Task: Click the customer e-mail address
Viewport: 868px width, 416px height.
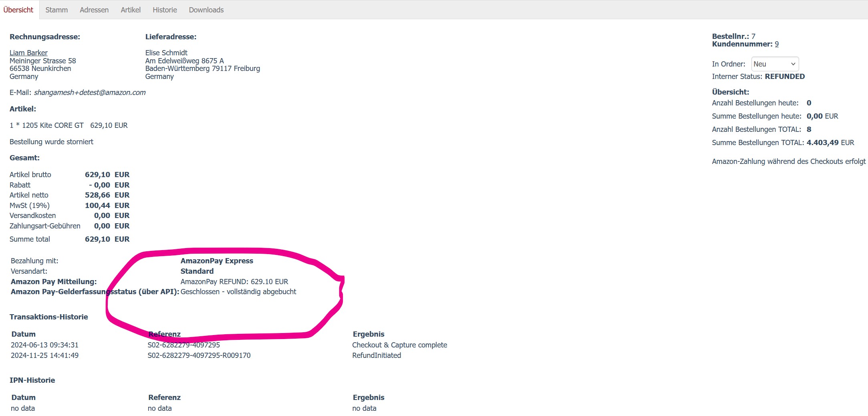Action: coord(90,93)
